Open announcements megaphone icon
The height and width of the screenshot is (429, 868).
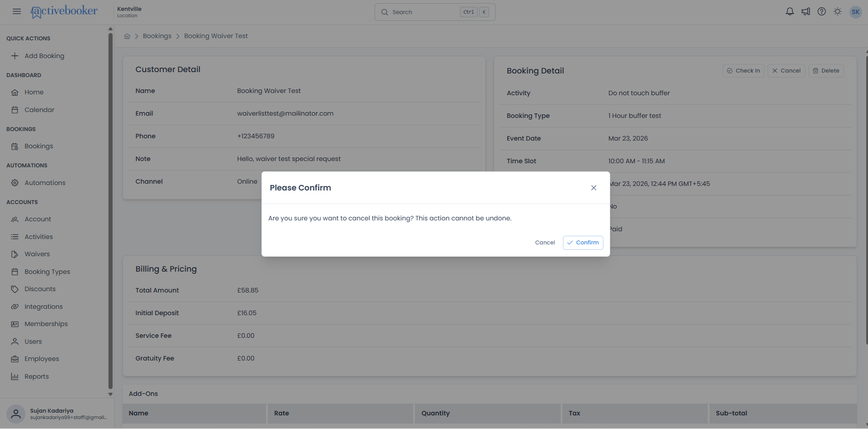click(x=806, y=12)
